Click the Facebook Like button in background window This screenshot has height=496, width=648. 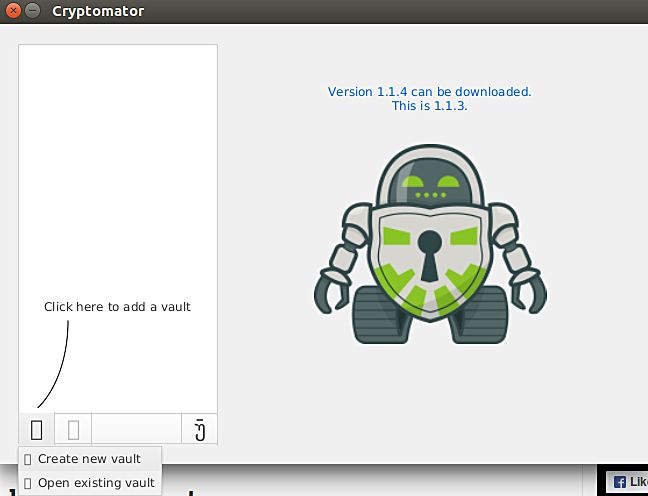point(627,482)
